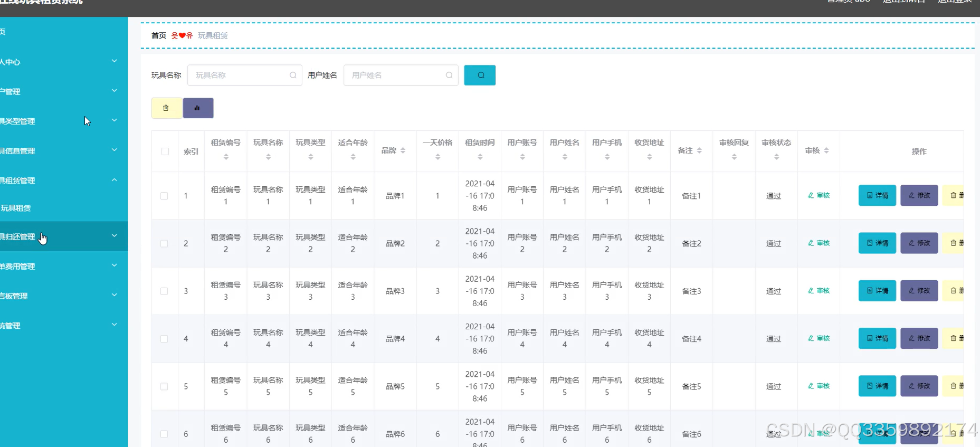Expand the 玩具信息管理 sidebar chevron
This screenshot has height=447, width=980.
(x=115, y=150)
